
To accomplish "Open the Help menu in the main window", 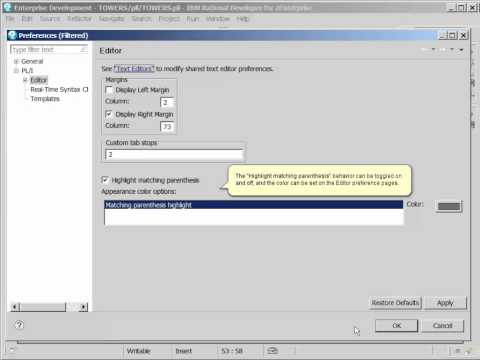I will (x=243, y=19).
